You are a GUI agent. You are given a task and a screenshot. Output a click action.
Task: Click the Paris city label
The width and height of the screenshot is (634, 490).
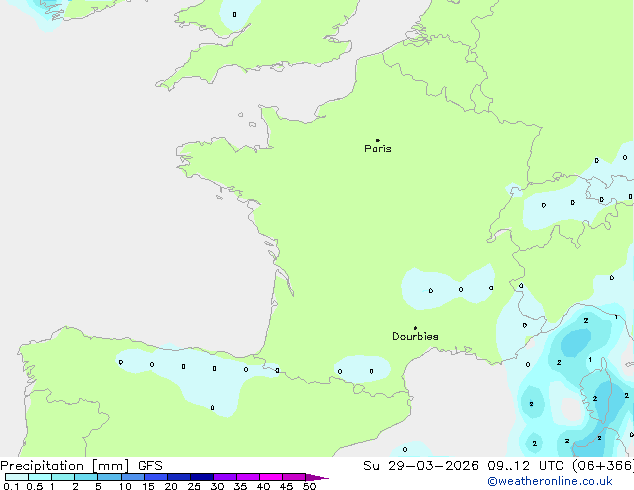(x=378, y=149)
